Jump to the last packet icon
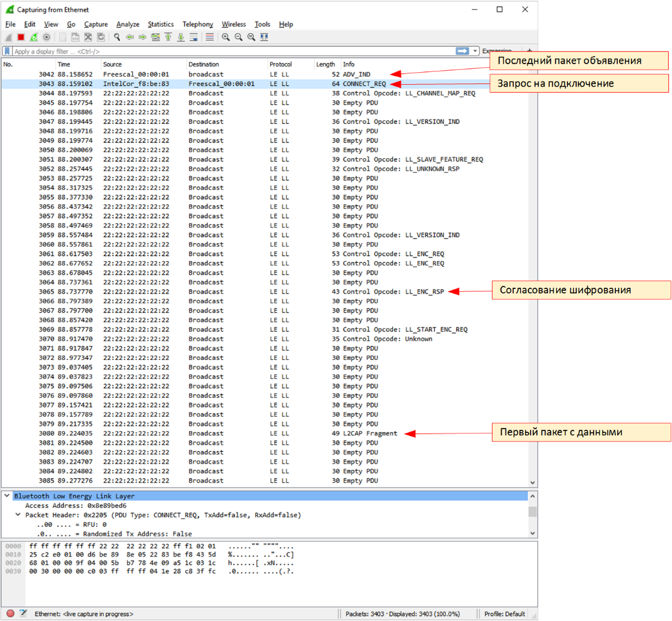Image resolution: width=672 pixels, height=621 pixels. click(181, 37)
